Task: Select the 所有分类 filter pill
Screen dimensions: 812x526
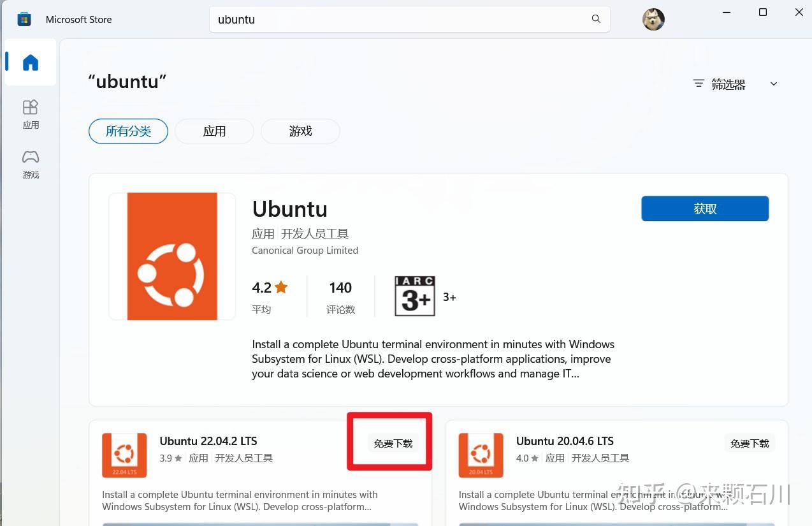Action: (x=128, y=131)
